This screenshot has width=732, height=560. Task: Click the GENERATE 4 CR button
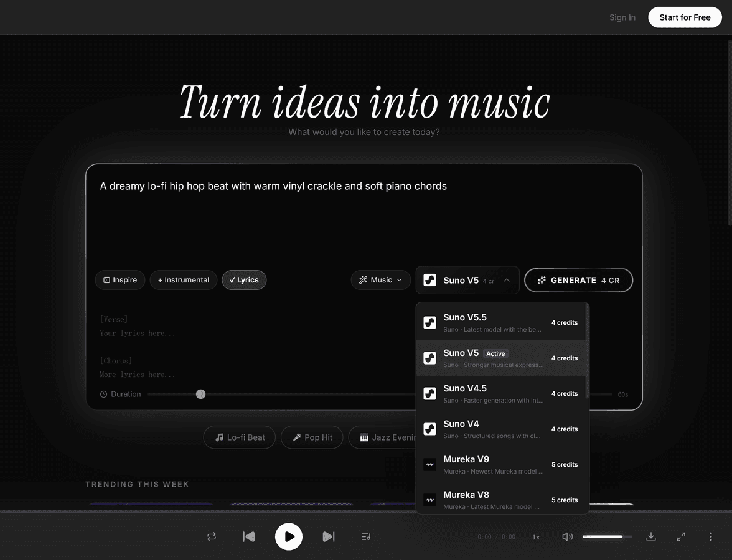point(578,280)
